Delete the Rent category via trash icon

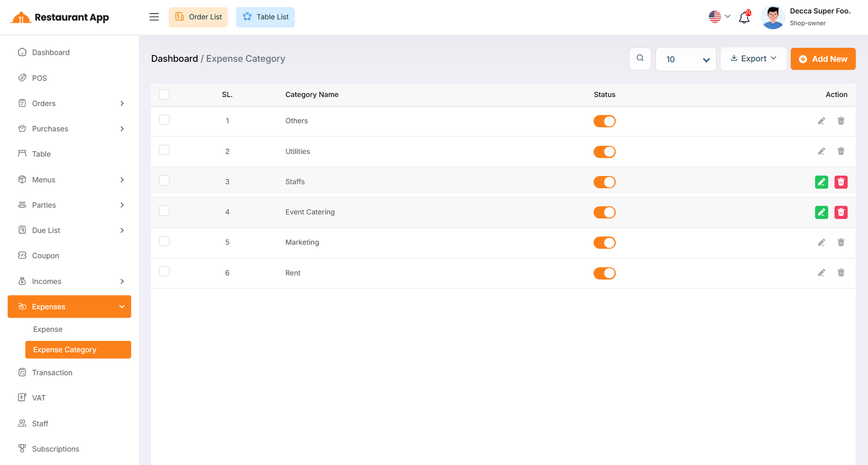841,273
